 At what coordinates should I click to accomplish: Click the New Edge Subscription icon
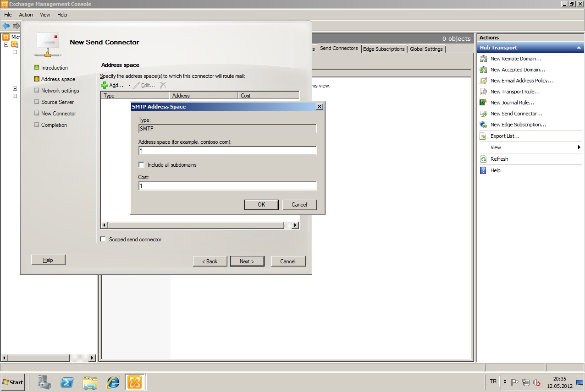pos(483,125)
